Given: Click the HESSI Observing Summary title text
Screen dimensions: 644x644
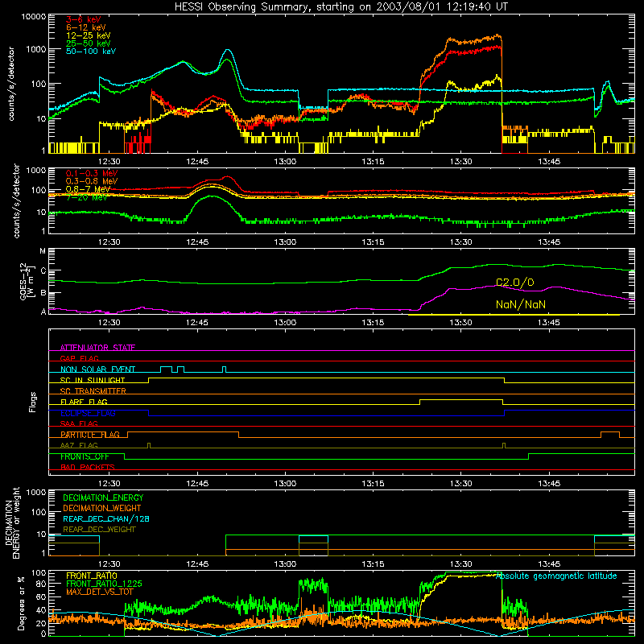Looking at the screenshot, I should (x=341, y=7).
